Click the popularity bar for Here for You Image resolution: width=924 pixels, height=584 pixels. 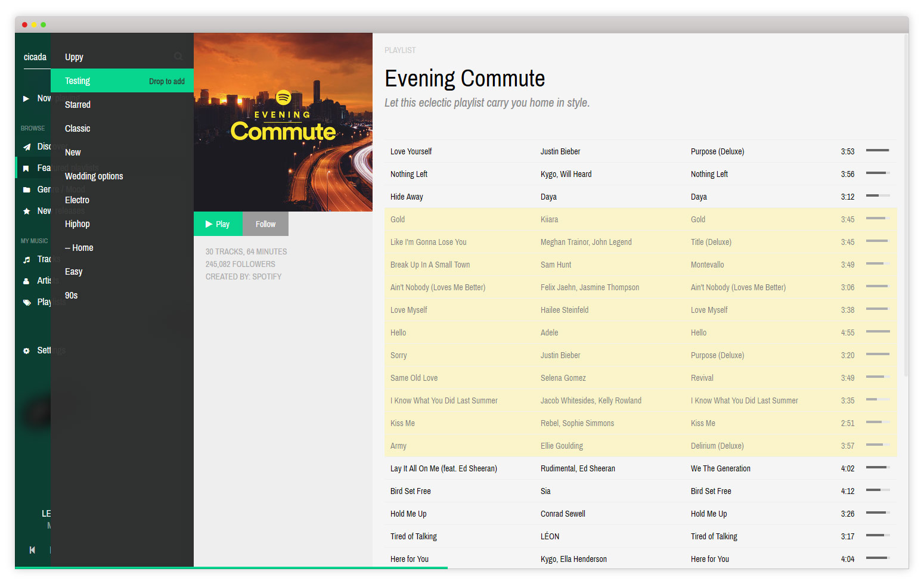point(878,558)
